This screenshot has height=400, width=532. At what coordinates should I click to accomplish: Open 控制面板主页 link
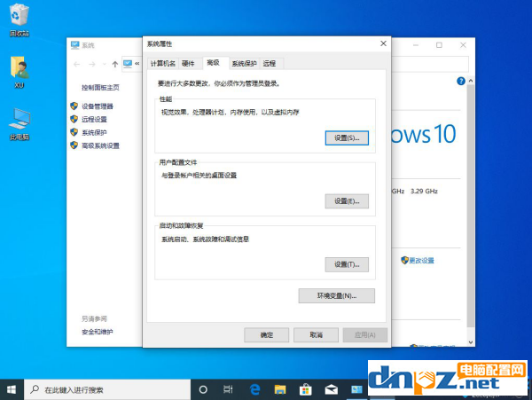point(100,88)
